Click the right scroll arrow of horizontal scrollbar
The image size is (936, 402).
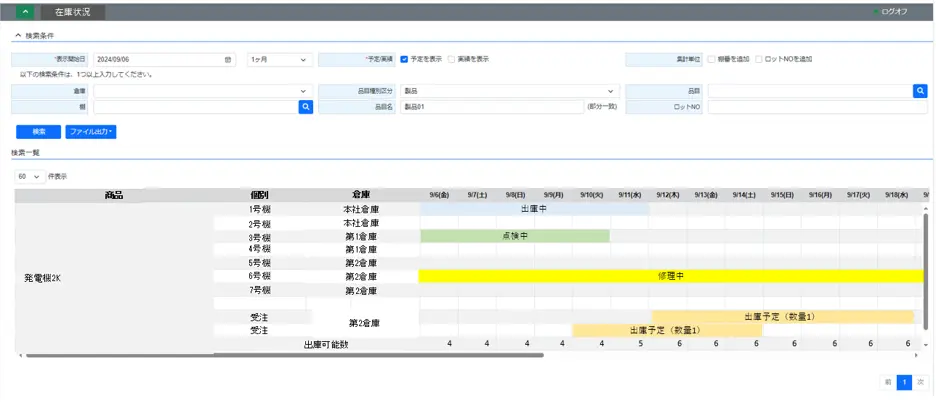pyautogui.click(x=916, y=355)
